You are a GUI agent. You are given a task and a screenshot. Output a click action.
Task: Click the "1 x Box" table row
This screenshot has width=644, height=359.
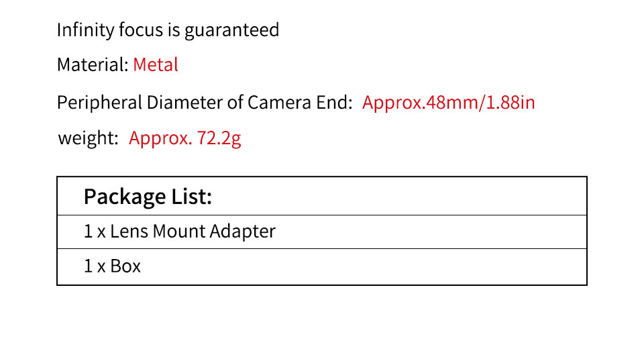112,266
